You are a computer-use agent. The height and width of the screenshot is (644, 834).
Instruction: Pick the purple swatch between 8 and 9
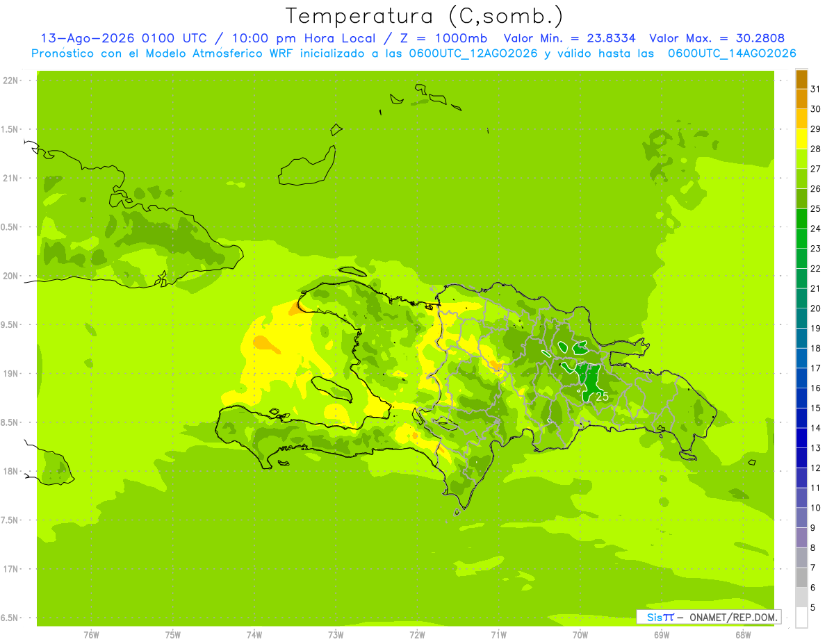coord(801,538)
